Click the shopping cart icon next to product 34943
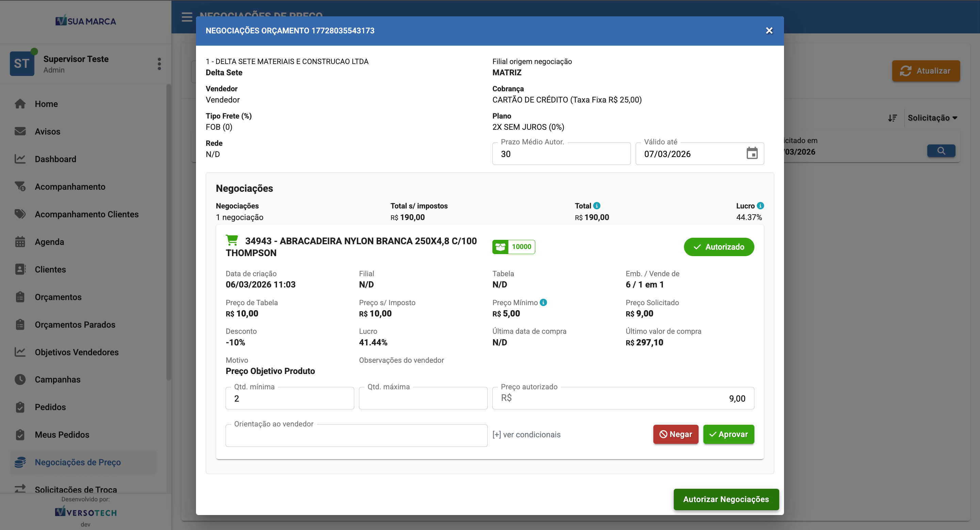This screenshot has height=530, width=980. coord(232,240)
